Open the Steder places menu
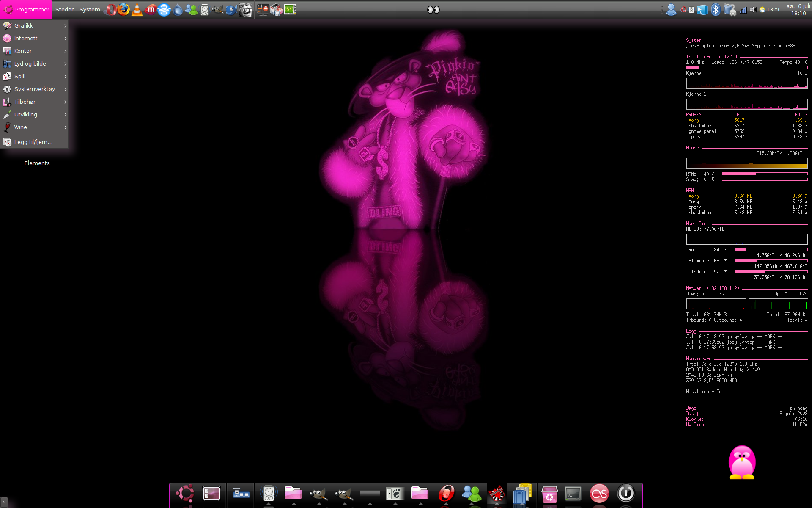The image size is (812, 508). (64, 9)
